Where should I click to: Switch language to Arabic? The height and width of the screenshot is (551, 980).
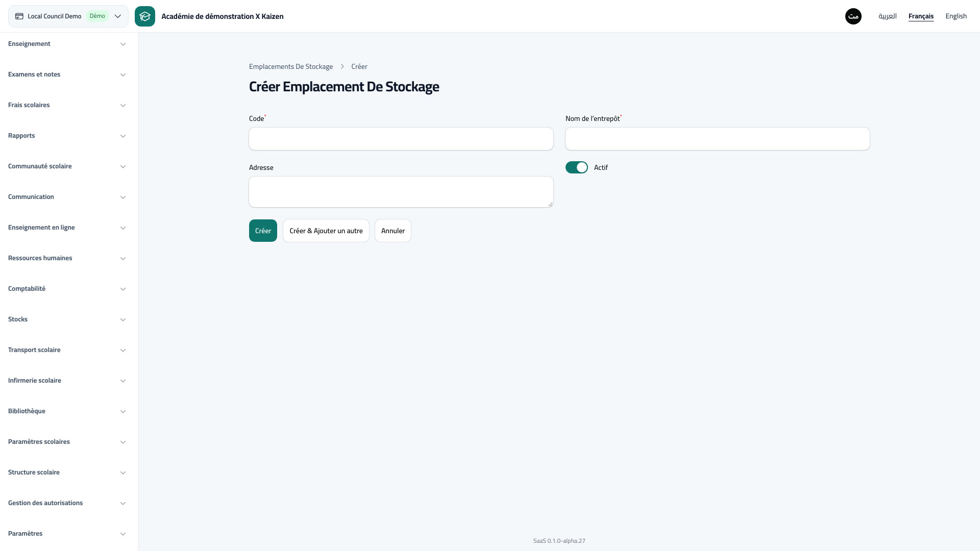point(888,16)
